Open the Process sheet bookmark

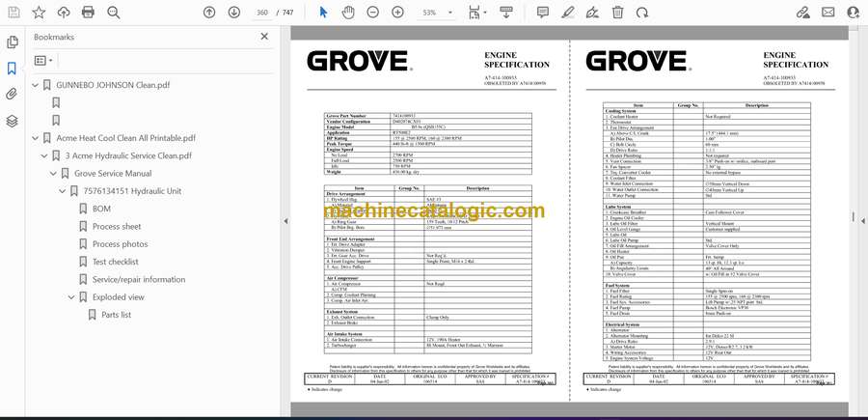117,227
